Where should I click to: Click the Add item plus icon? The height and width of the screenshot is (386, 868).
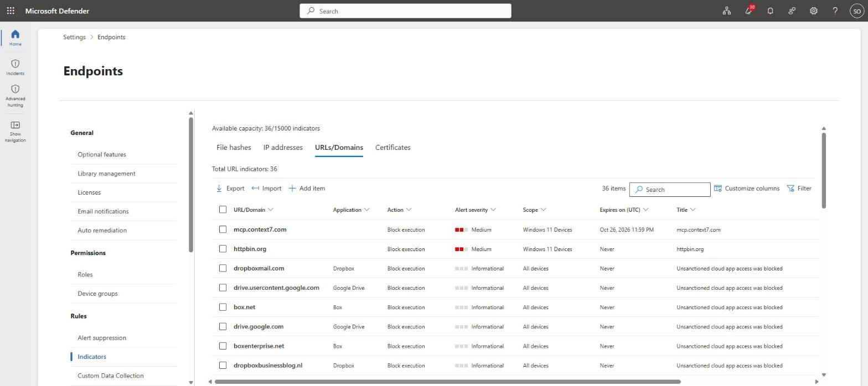click(x=292, y=189)
